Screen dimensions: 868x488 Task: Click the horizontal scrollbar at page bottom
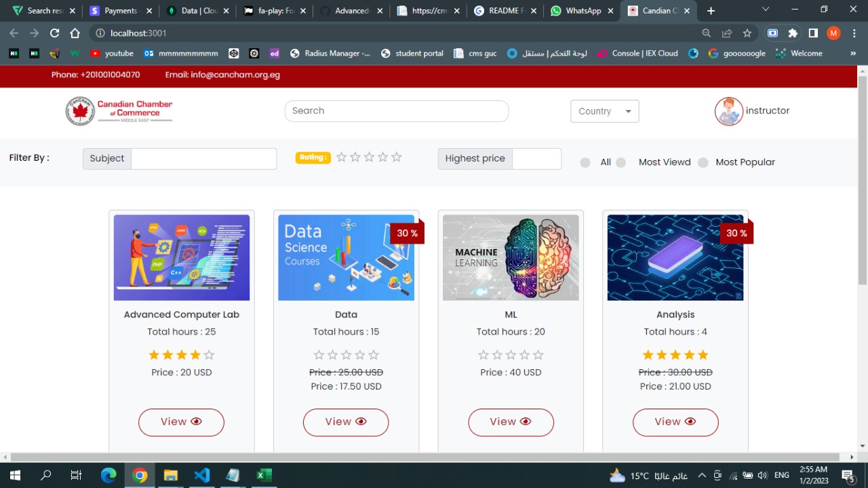(x=425, y=457)
